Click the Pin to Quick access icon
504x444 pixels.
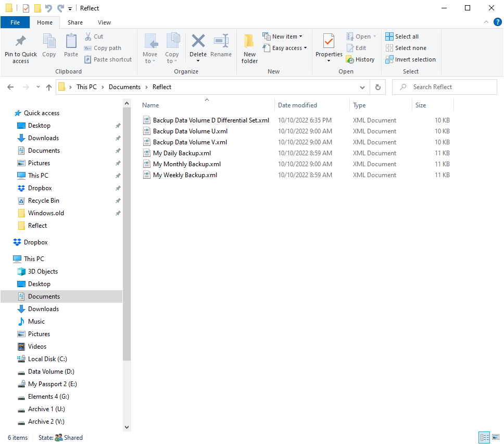click(x=20, y=47)
